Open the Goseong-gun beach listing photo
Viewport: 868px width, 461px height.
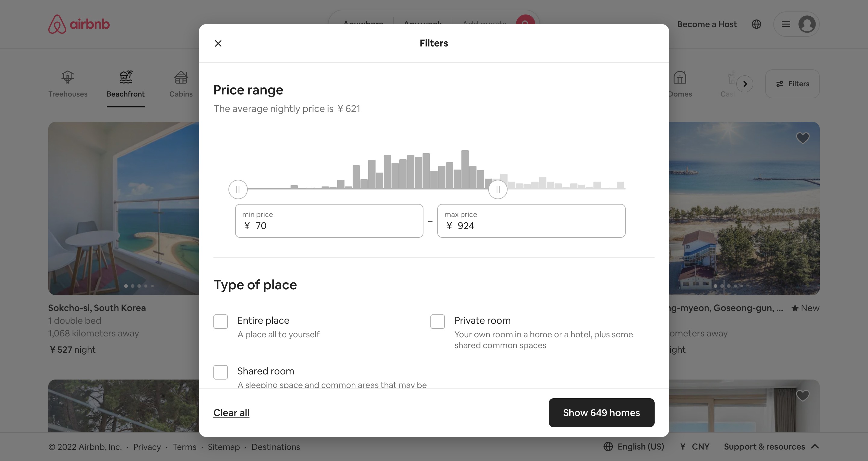[744, 208]
